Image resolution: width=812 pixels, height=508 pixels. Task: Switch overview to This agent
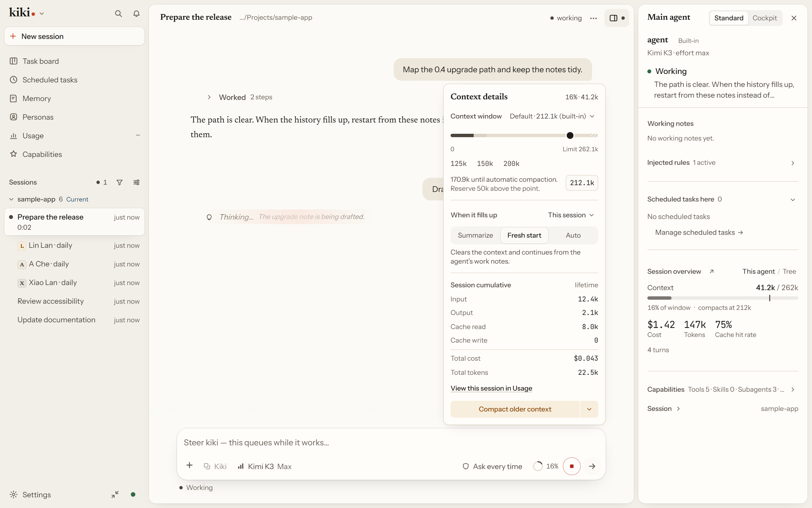(x=758, y=271)
